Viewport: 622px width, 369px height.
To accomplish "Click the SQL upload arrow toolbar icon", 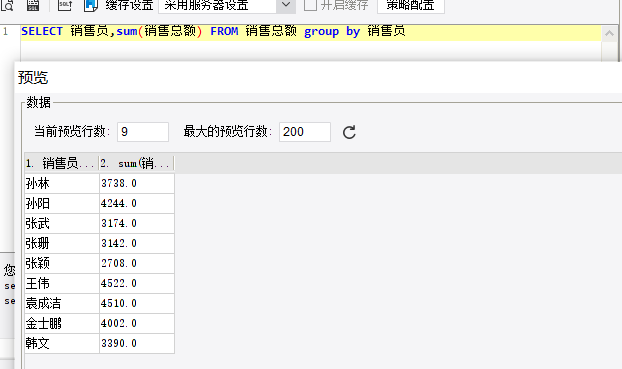I will coord(65,5).
